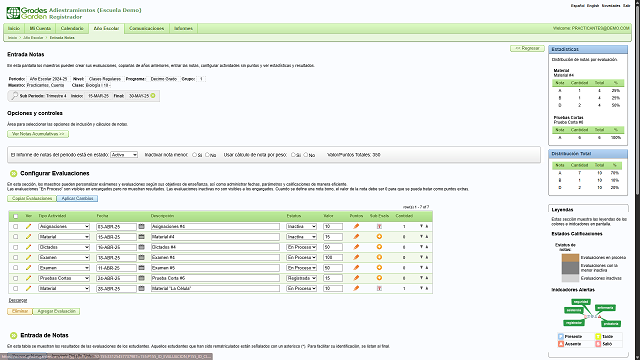Click Sub Evals plus icon for Prueba Corta #6
This screenshot has width=640, height=360.
click(379, 278)
